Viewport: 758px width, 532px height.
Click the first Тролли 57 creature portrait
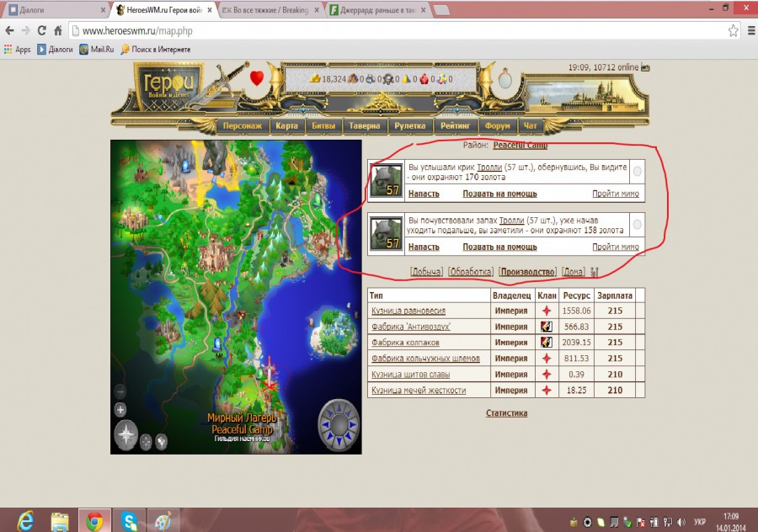point(386,180)
